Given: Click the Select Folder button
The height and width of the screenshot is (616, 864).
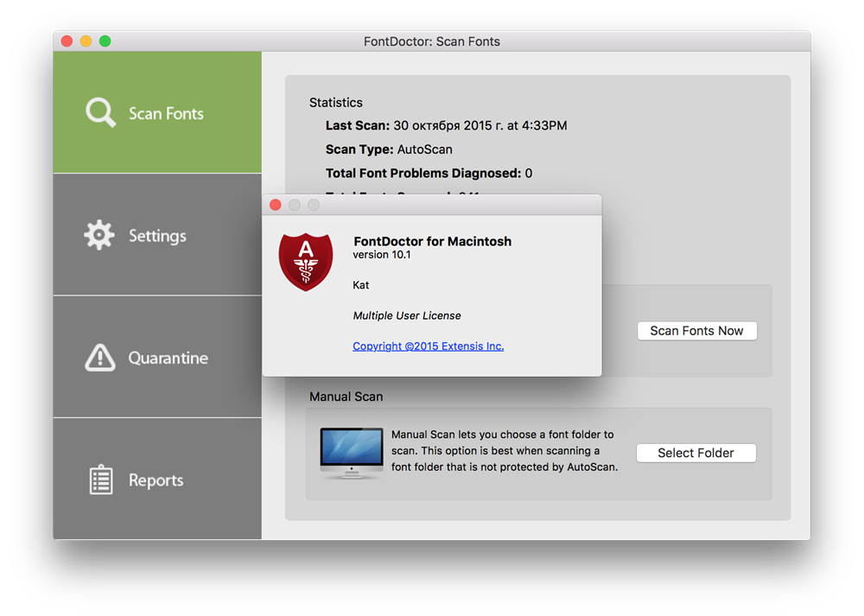Looking at the screenshot, I should (696, 453).
